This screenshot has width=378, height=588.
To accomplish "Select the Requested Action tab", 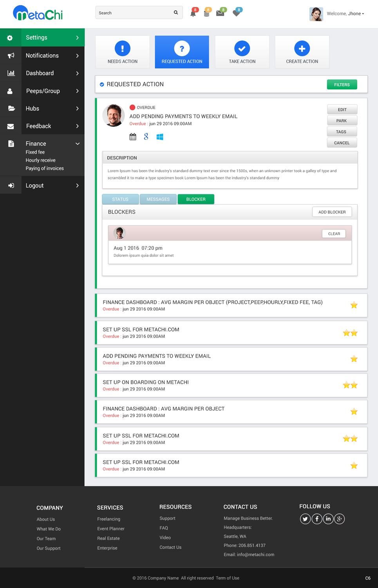I will [x=182, y=52].
